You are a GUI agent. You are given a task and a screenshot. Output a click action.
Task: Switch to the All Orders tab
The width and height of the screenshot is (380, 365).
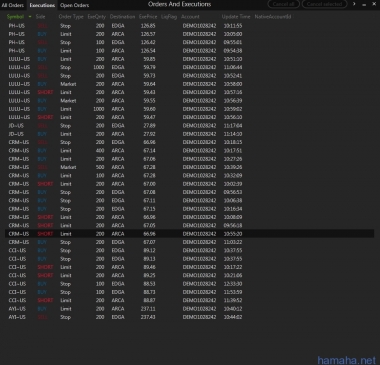tap(13, 5)
